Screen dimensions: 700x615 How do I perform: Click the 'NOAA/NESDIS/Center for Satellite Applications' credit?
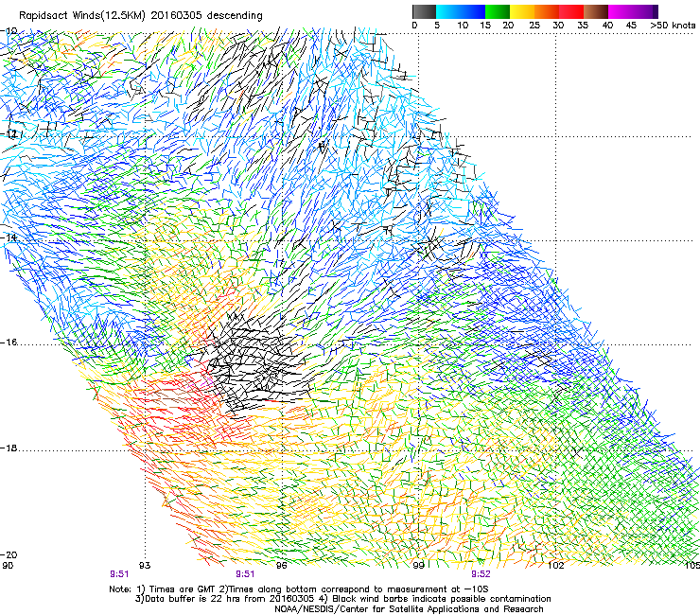(409, 609)
